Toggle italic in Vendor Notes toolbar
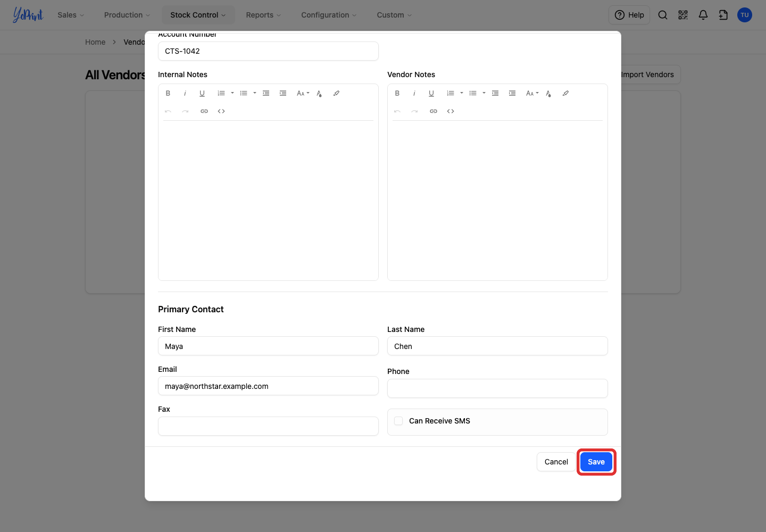The height and width of the screenshot is (532, 766). click(x=414, y=93)
